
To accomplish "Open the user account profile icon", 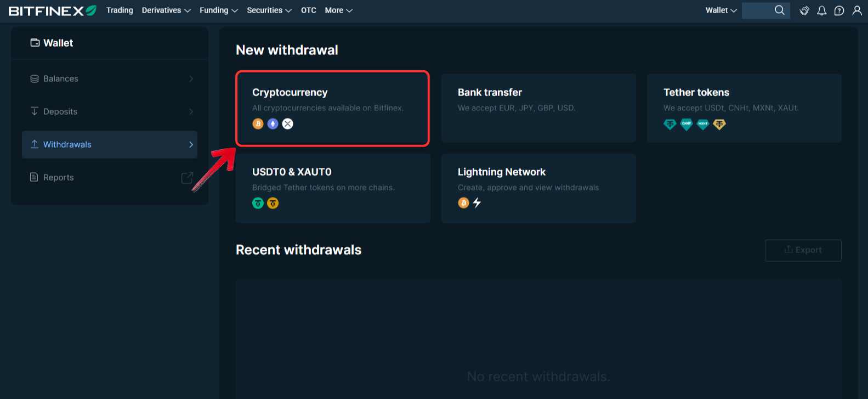I will pos(857,10).
